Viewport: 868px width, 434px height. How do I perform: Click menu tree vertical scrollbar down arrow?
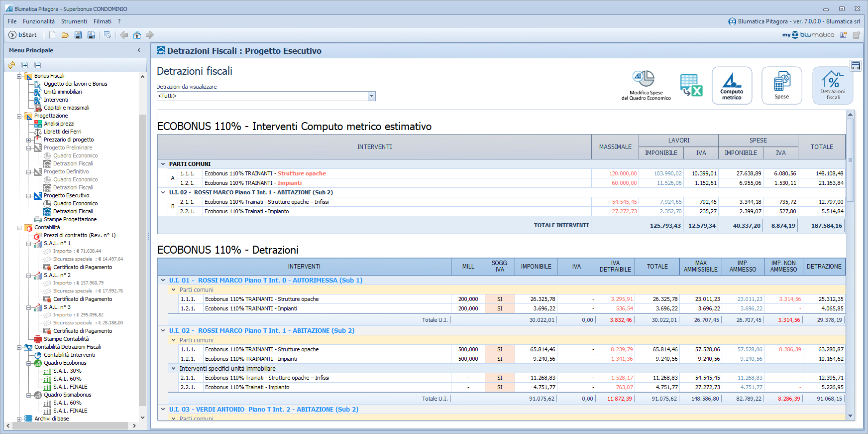(x=142, y=418)
